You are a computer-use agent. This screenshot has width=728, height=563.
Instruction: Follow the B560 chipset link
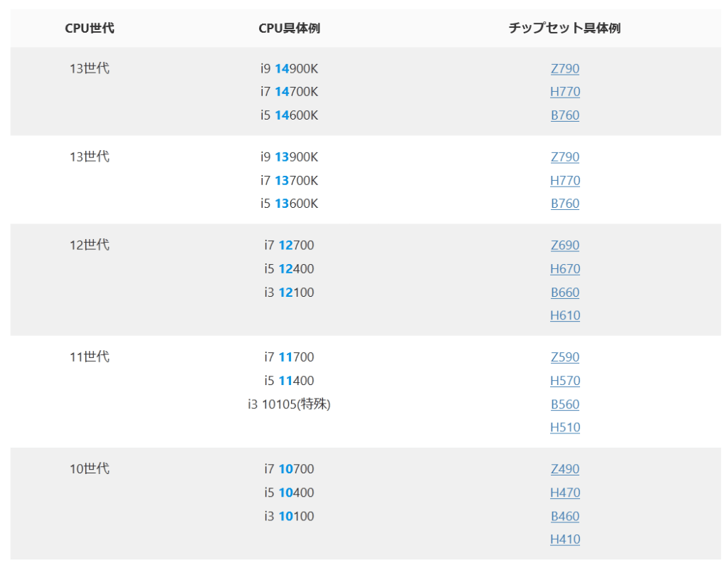point(565,404)
